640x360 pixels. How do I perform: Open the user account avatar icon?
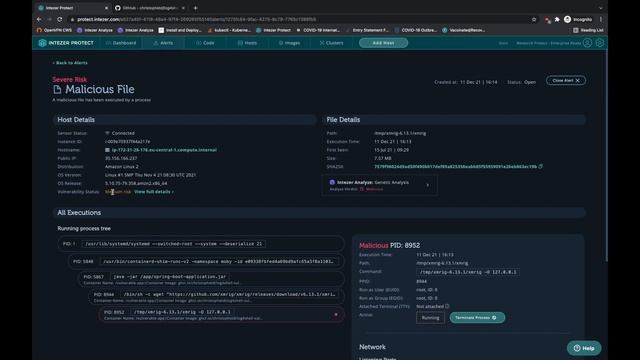(587, 43)
